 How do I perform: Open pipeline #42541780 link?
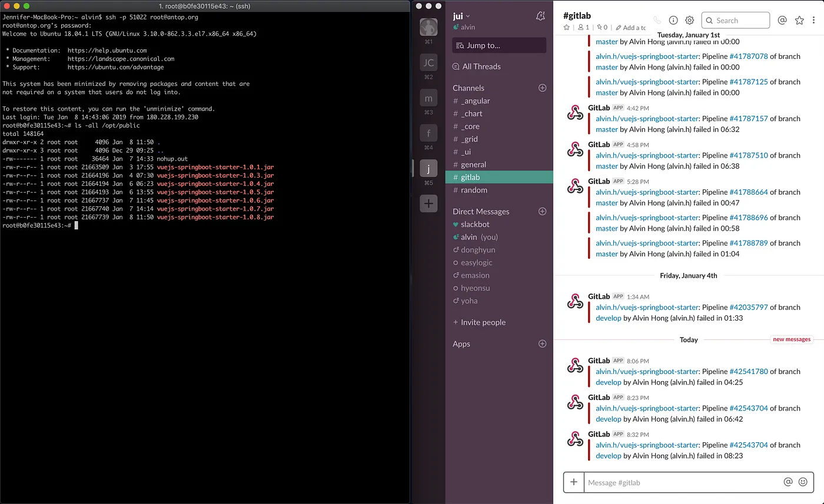pyautogui.click(x=749, y=371)
